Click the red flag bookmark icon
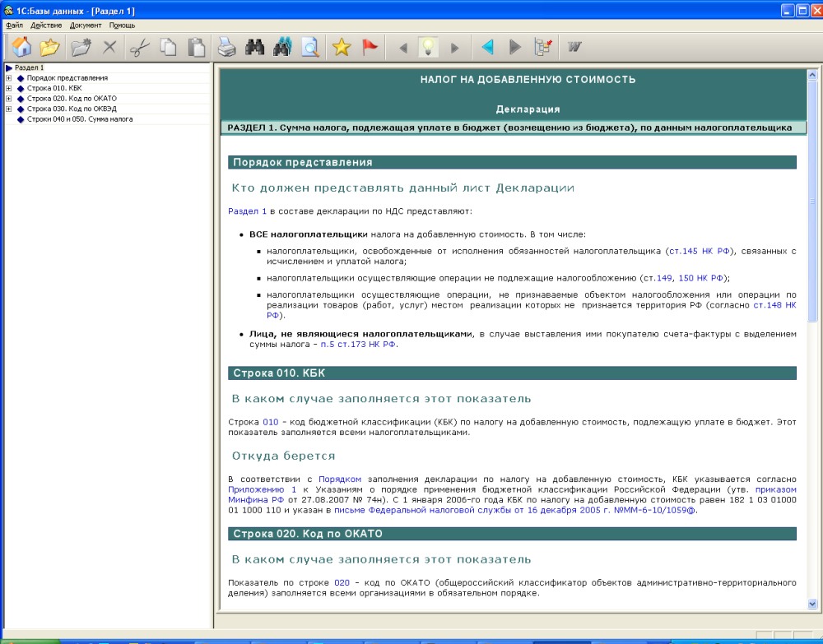 coord(370,48)
